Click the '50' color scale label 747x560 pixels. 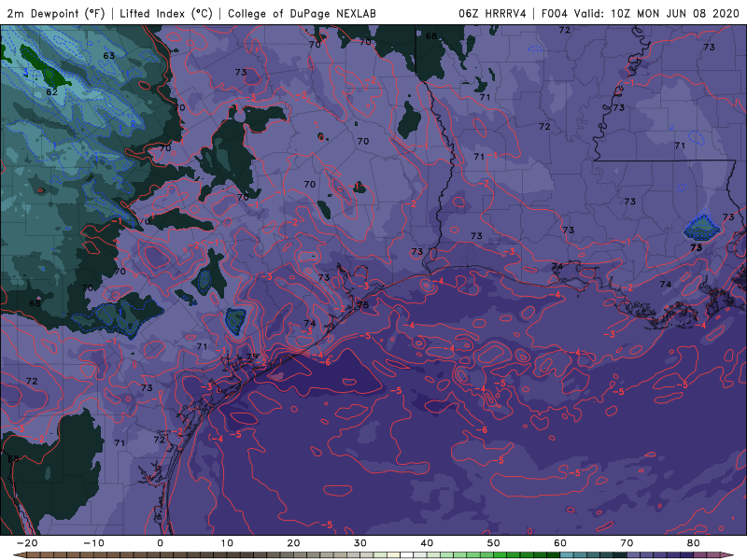click(494, 543)
